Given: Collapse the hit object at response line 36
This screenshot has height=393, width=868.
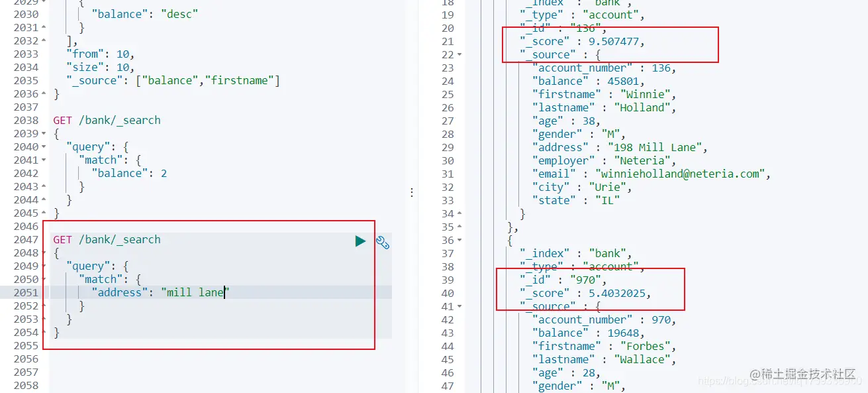Looking at the screenshot, I should [460, 240].
